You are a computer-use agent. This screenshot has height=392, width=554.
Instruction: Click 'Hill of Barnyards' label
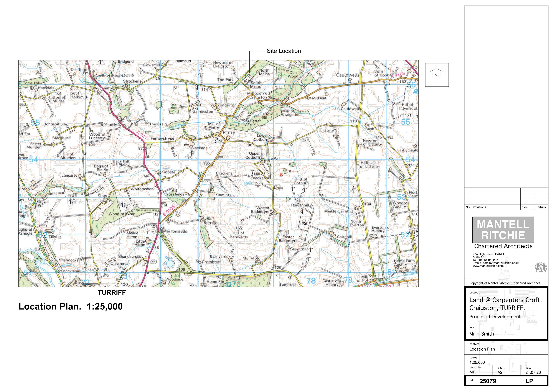[x=239, y=235]
